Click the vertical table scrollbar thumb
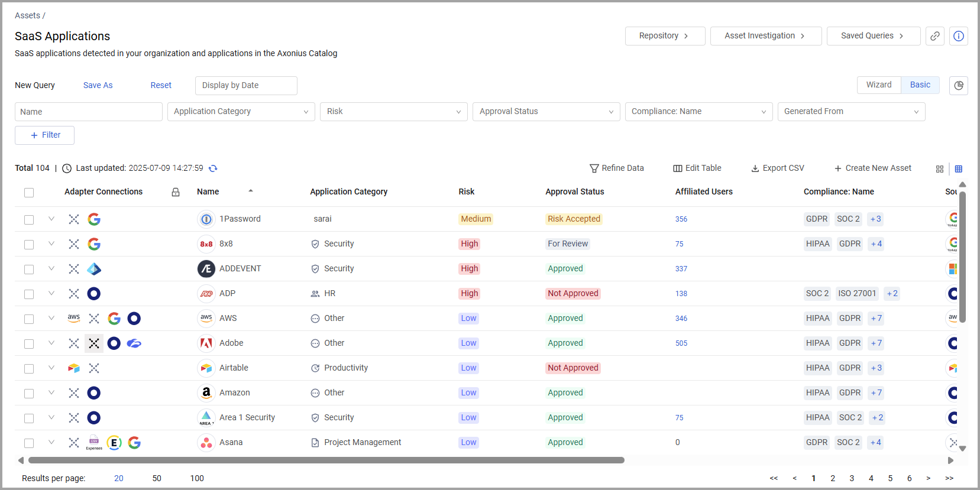980x490 pixels. click(x=962, y=257)
